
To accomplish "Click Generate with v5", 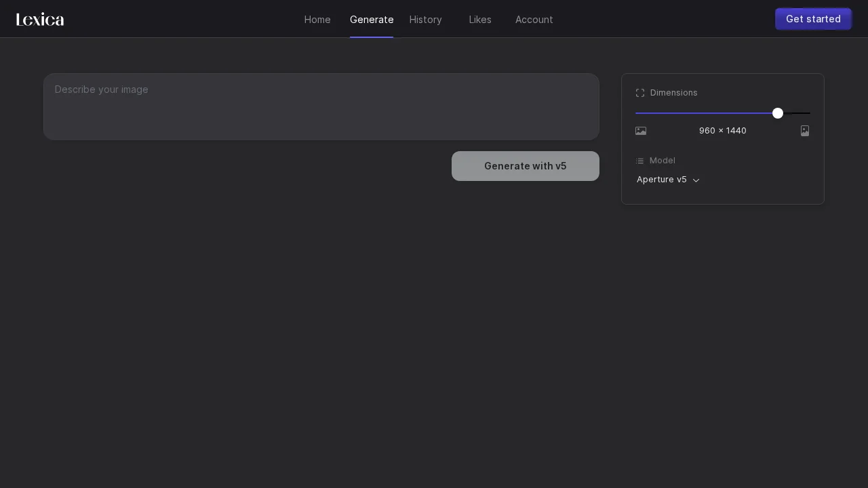I will coord(526,166).
